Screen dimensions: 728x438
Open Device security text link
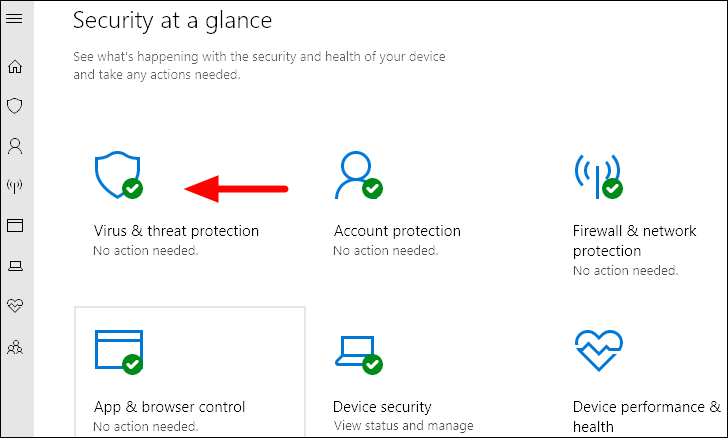[x=382, y=407]
